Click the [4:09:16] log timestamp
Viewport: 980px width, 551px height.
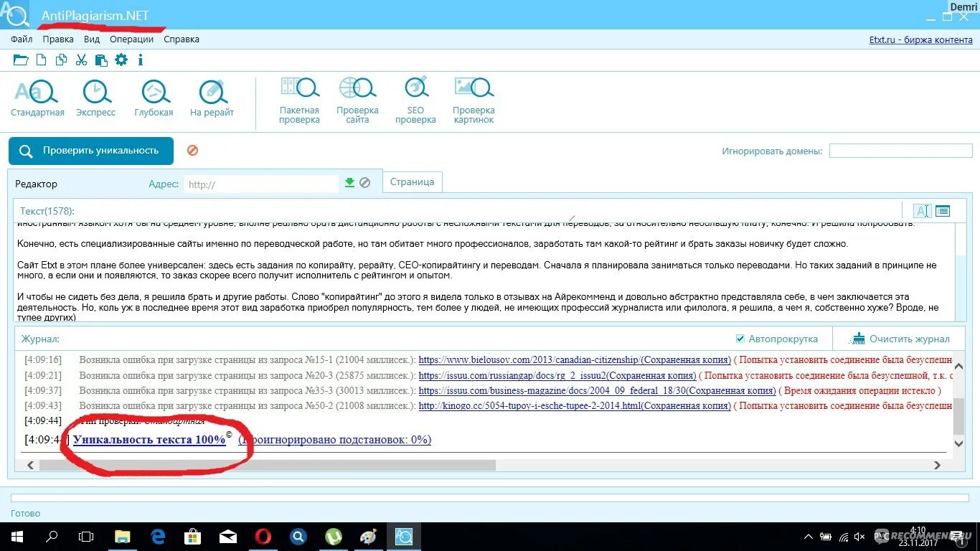(43, 360)
